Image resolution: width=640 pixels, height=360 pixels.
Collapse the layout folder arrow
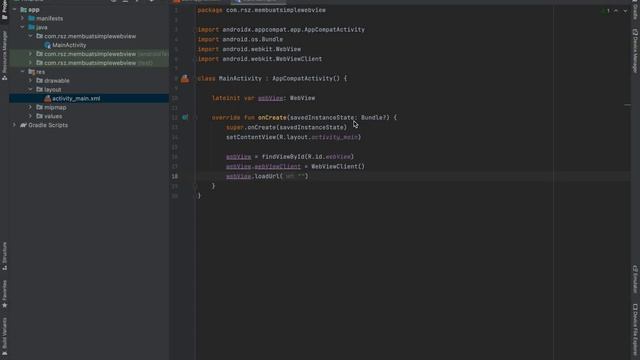point(31,89)
